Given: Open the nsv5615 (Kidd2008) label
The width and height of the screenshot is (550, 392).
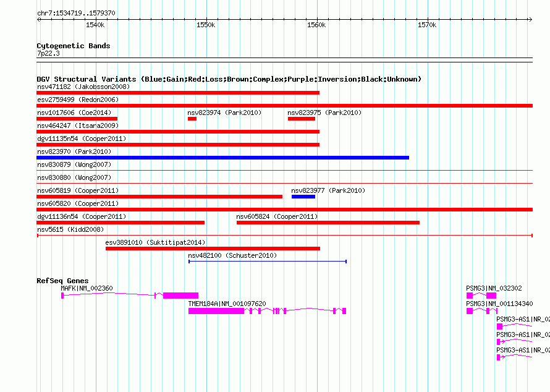Looking at the screenshot, I should pyautogui.click(x=70, y=229).
